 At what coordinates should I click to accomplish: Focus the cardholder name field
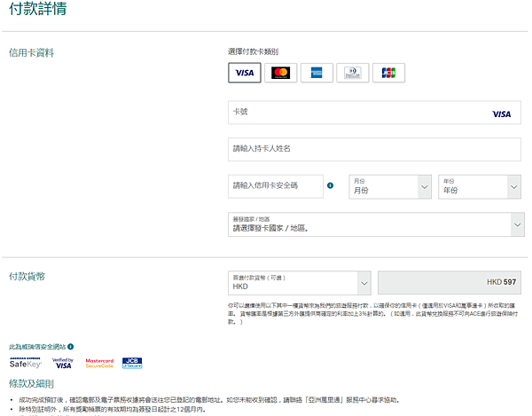tap(374, 149)
